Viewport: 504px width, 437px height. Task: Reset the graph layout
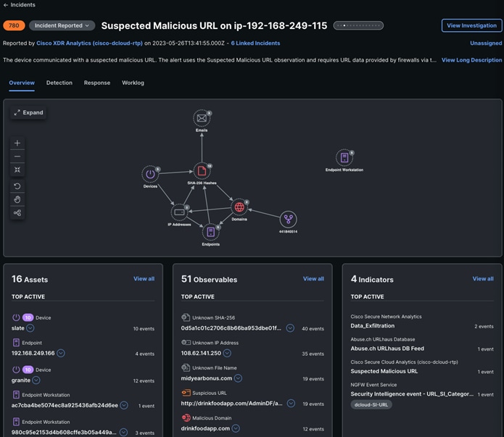[x=17, y=186]
